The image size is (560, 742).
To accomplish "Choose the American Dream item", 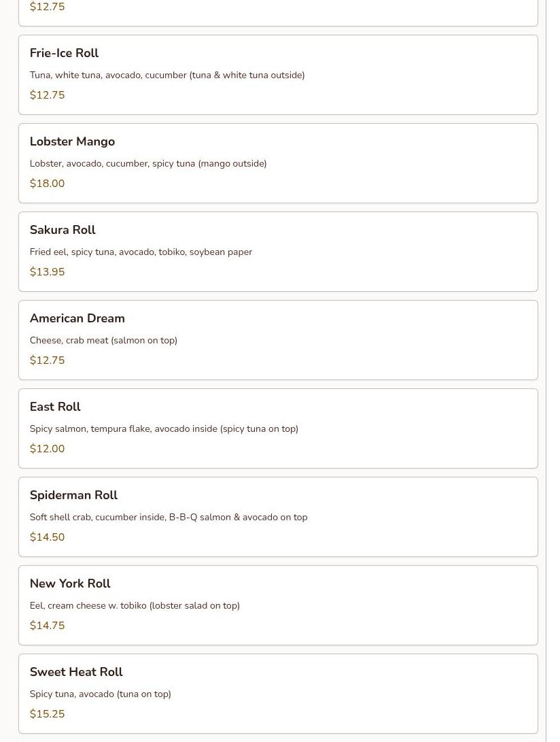I will (278, 340).
